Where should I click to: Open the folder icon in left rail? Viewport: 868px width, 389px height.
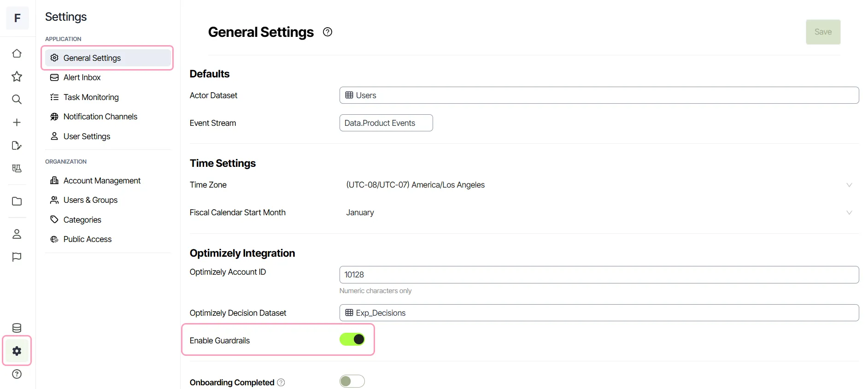[x=17, y=201]
